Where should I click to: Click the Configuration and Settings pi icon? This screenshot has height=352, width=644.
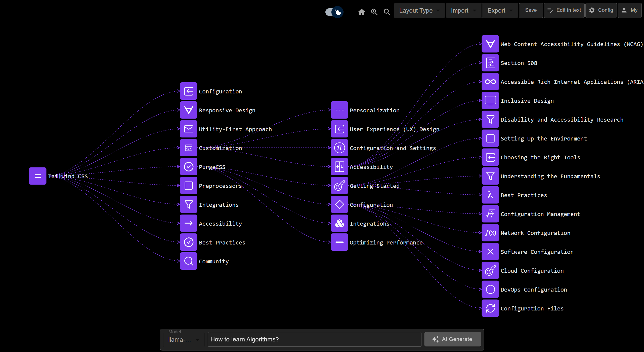pyautogui.click(x=339, y=148)
